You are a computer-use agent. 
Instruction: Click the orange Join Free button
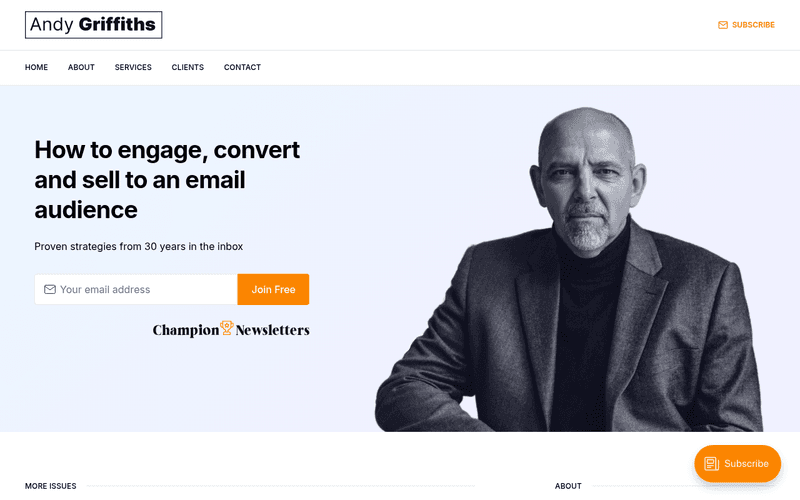(273, 289)
